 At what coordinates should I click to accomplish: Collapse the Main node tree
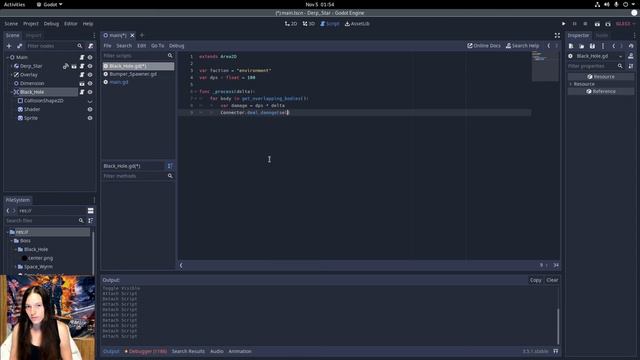tap(7, 57)
